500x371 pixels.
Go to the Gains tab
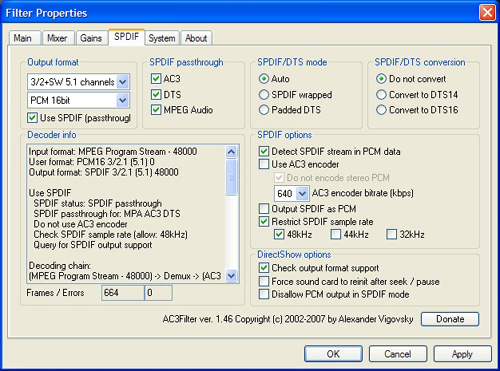tap(91, 38)
